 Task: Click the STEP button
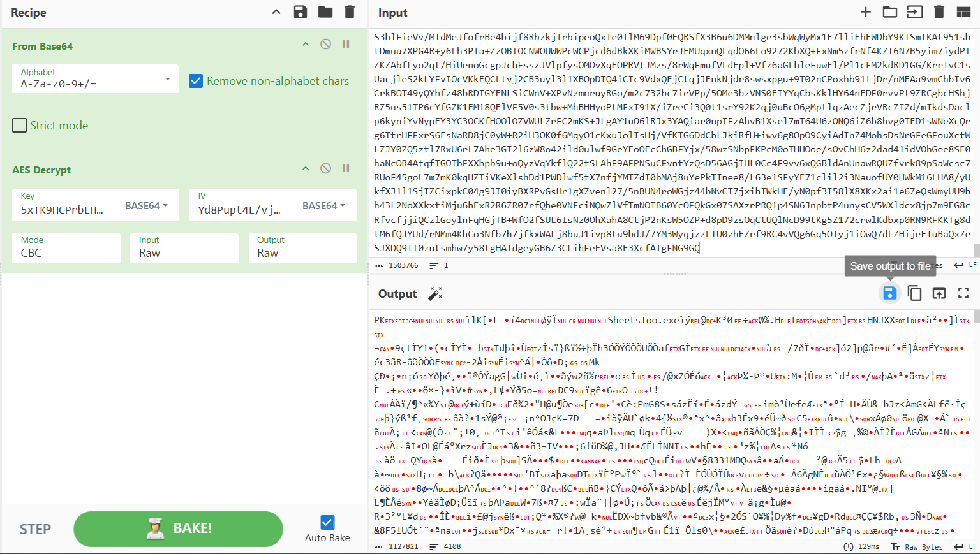35,529
